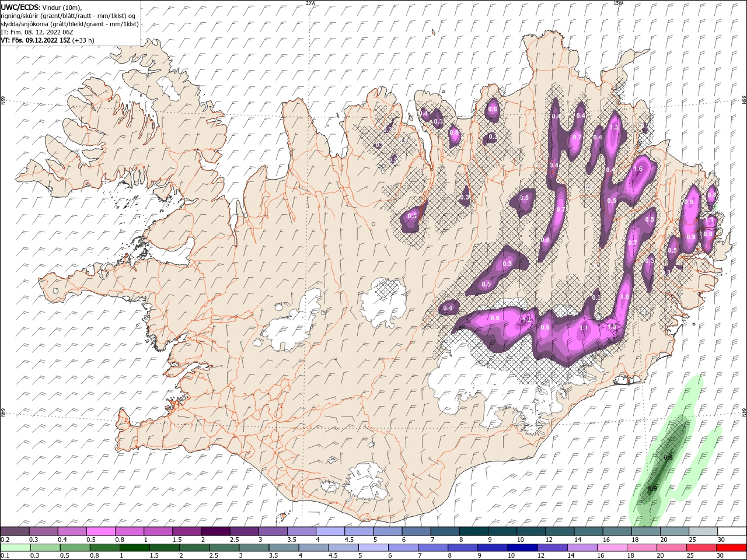Click the 'UWC/ECDS' title text

point(20,7)
